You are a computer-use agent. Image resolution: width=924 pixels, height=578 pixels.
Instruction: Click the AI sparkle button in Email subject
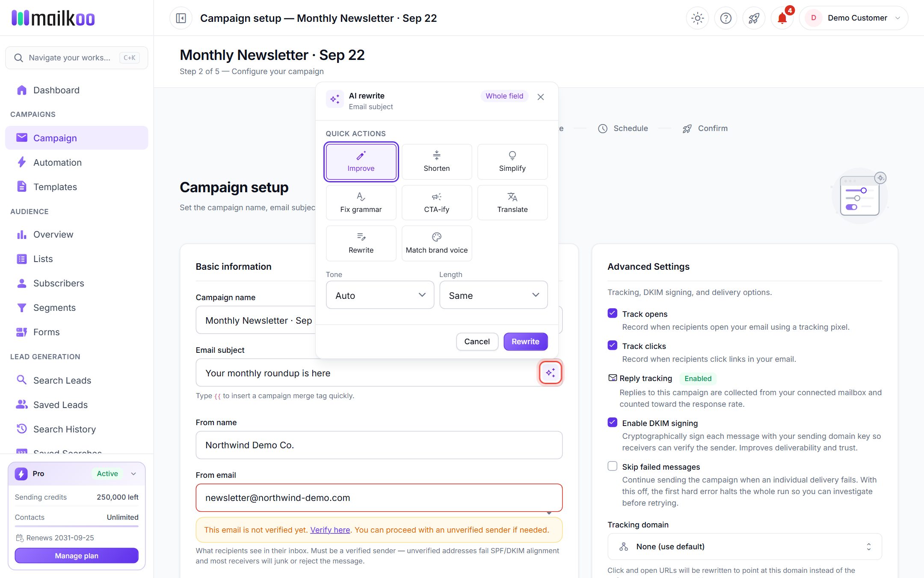coord(550,372)
